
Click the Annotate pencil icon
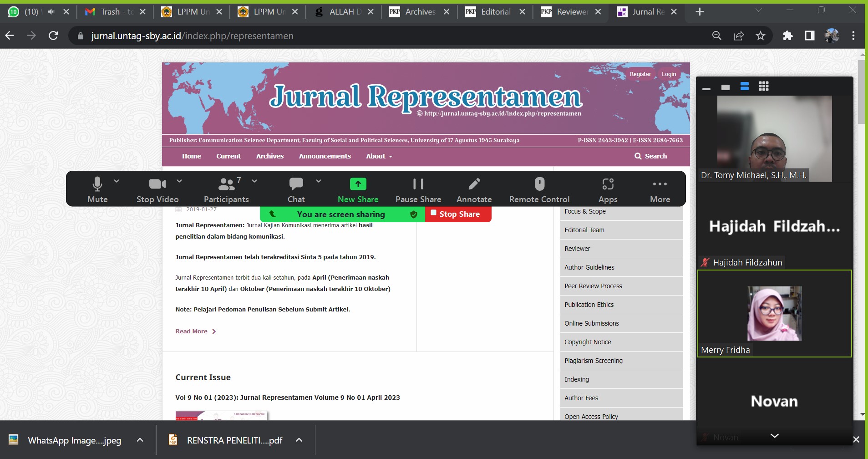click(x=474, y=184)
